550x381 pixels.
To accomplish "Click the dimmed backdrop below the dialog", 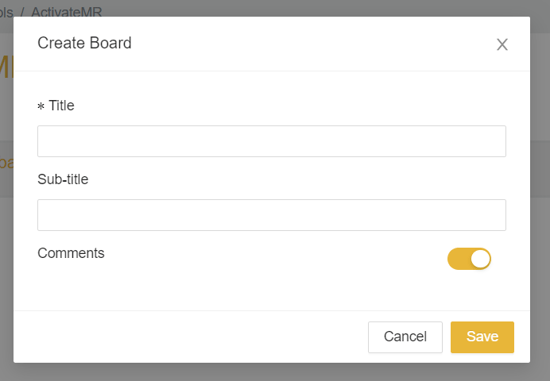I will pyautogui.click(x=275, y=373).
